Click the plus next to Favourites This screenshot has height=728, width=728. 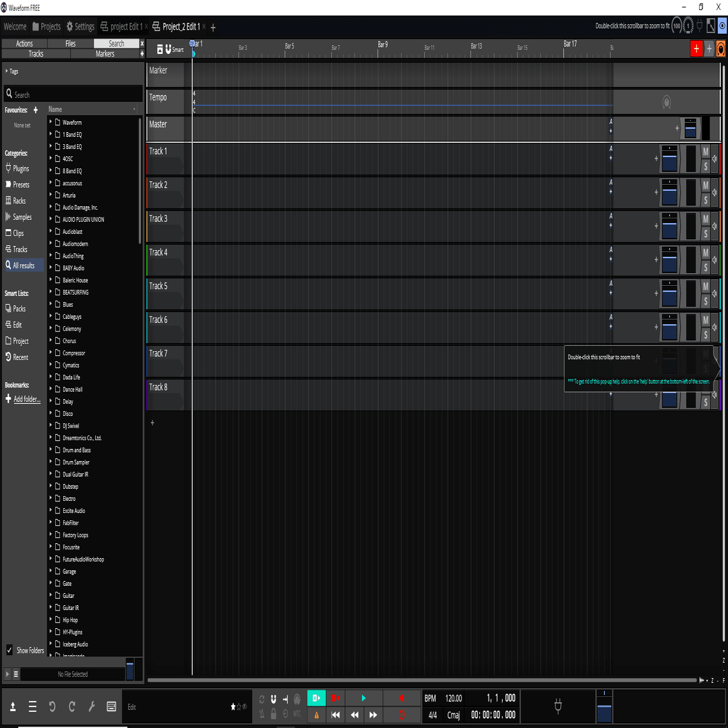click(x=36, y=110)
